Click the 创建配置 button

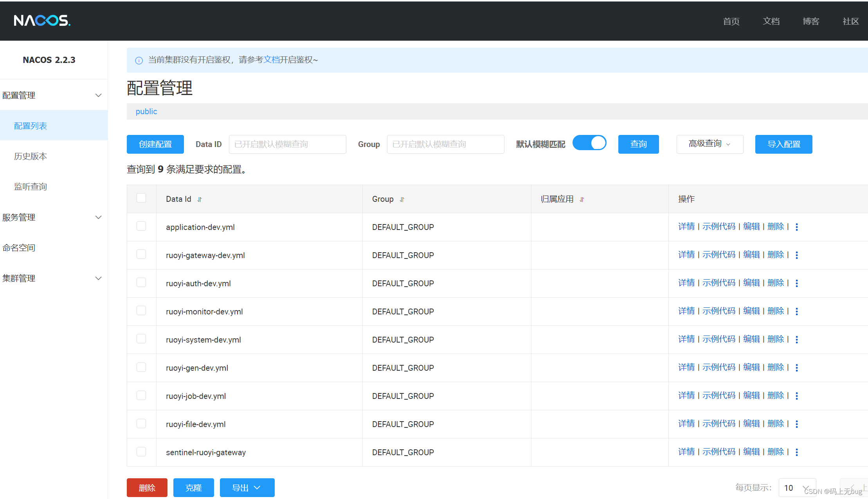(155, 144)
